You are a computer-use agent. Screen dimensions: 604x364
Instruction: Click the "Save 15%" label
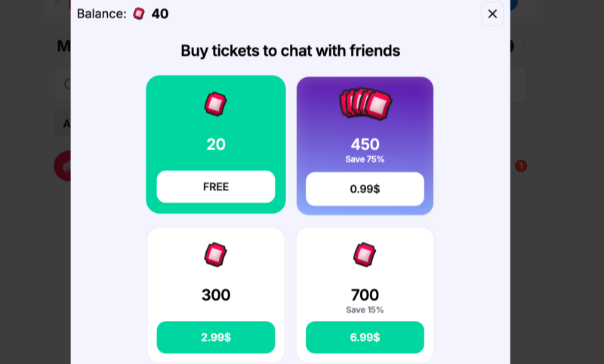[x=365, y=310]
